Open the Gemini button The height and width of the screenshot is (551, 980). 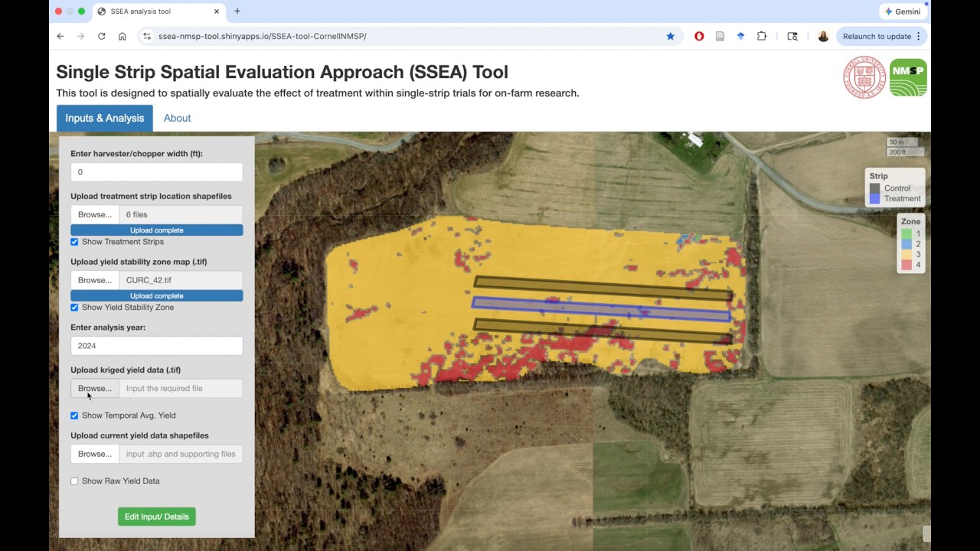903,11
